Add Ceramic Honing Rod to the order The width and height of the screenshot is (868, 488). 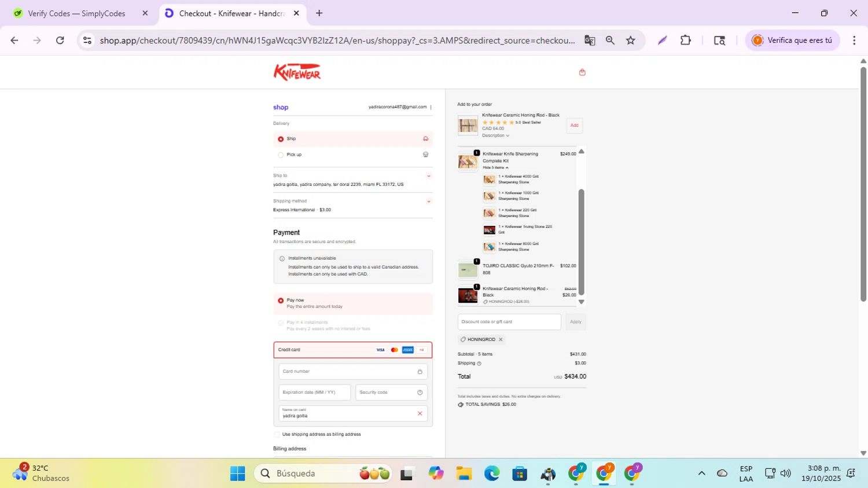pos(575,126)
